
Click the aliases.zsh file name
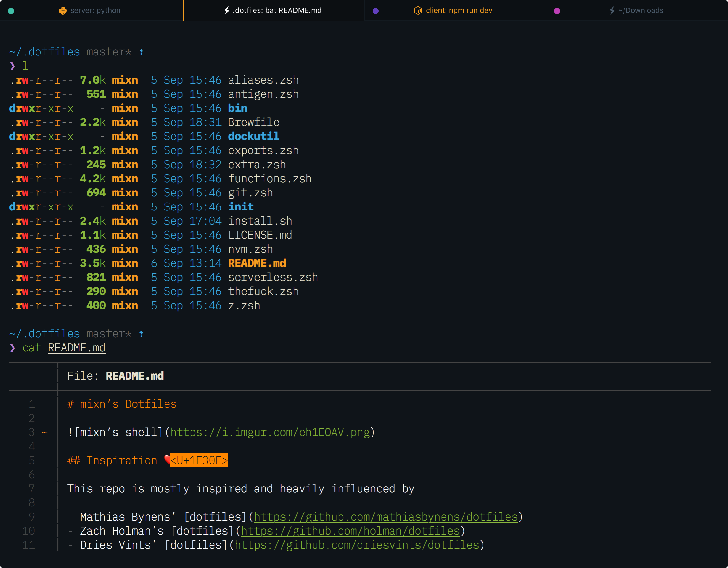263,80
